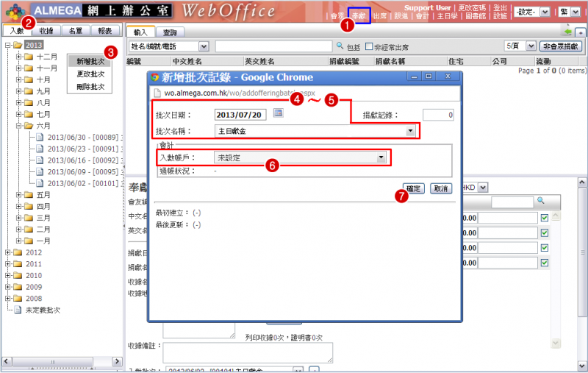Click the page icon in the dialog address bar
Screen dimensions: 588x373
(157, 93)
